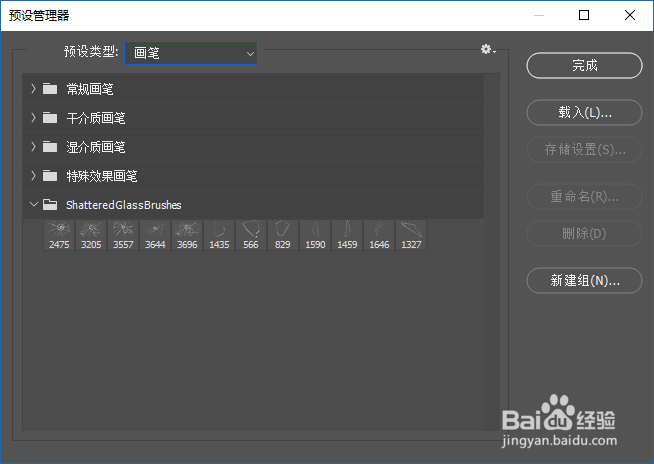654x464 pixels.
Task: Click the 载入(L)... button
Action: [584, 112]
